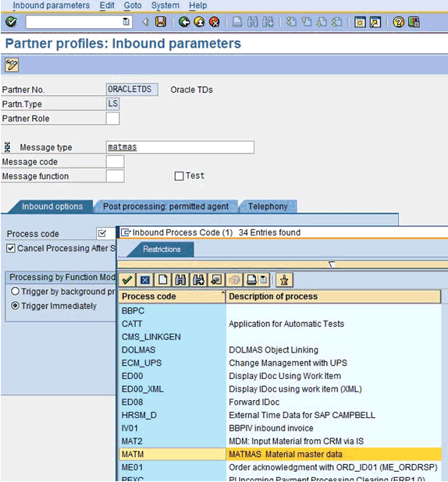Go to Last Page icon
The height and width of the screenshot is (482, 448).
coord(337,22)
